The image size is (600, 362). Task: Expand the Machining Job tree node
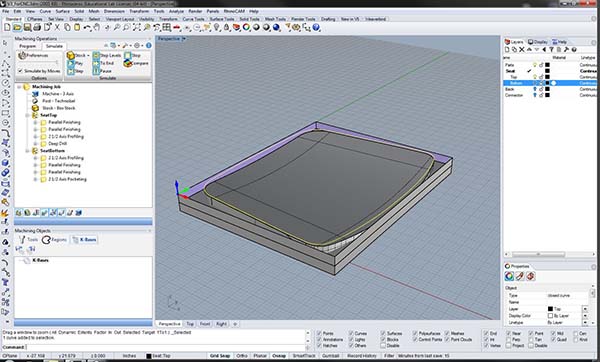19,87
